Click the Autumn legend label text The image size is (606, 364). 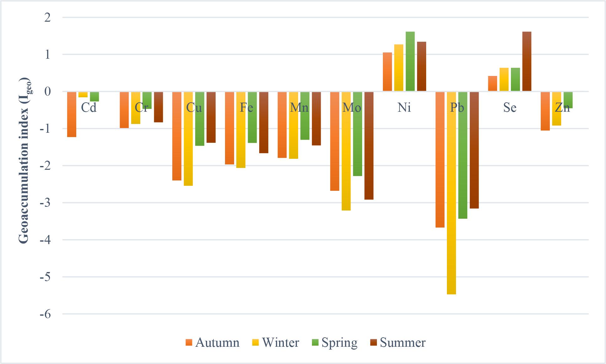coord(217,343)
